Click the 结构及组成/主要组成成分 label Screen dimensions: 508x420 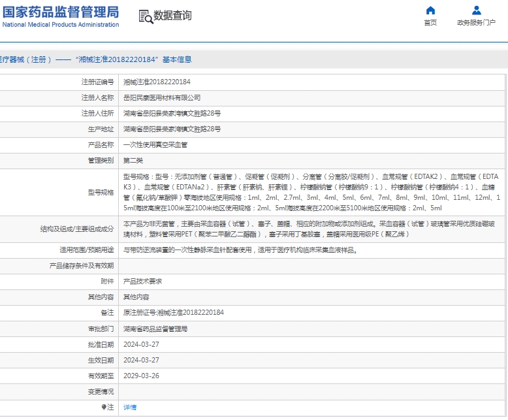[x=77, y=229]
